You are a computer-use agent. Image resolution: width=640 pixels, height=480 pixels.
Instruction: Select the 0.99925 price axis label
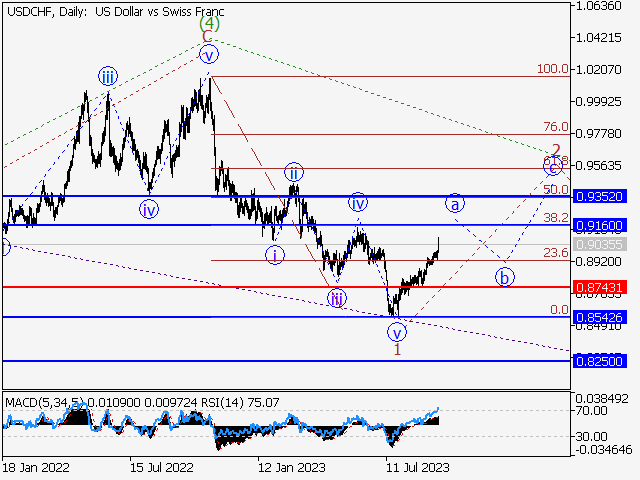[x=598, y=101]
